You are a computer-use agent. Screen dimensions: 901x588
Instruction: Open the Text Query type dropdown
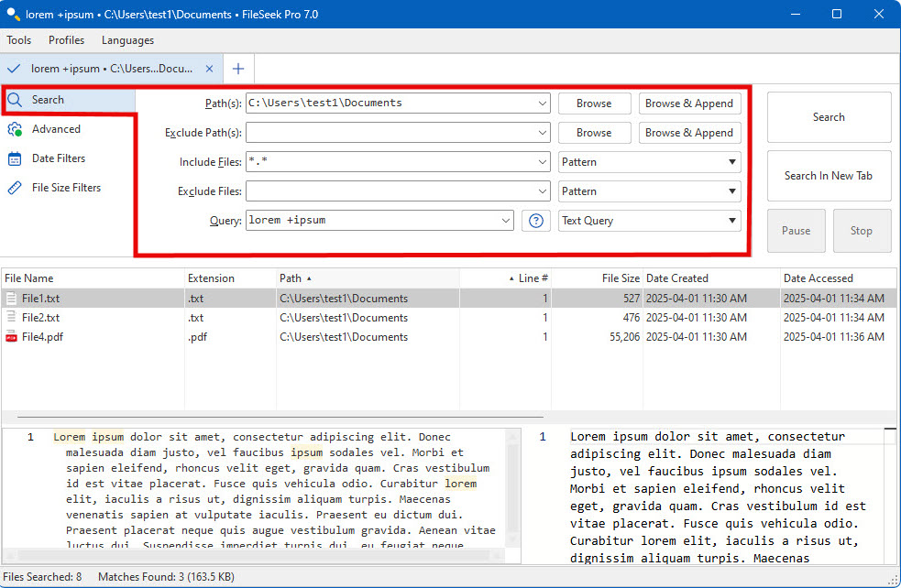coord(649,221)
